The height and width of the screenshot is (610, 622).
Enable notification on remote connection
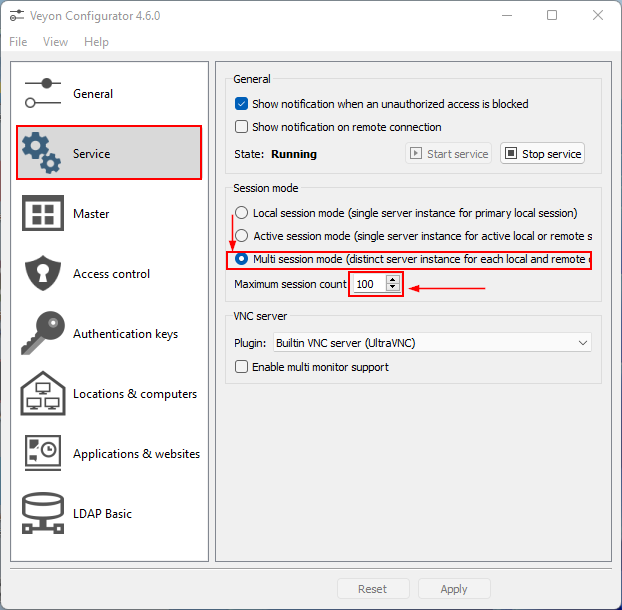click(241, 127)
